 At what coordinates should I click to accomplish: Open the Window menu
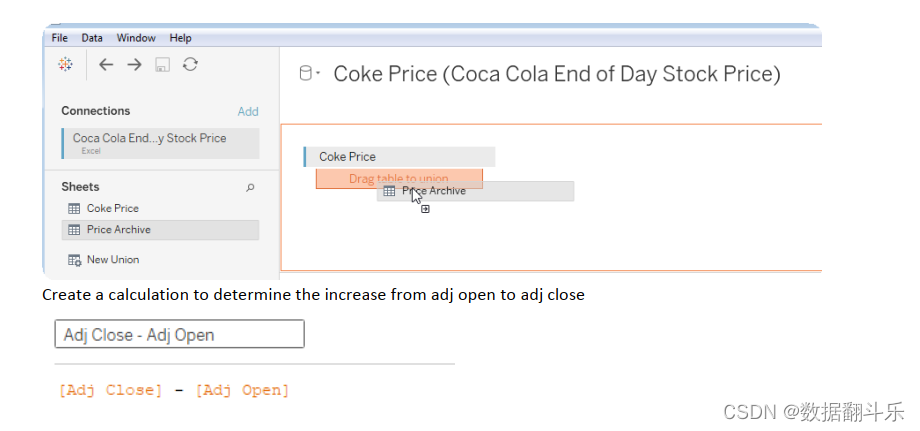click(136, 38)
